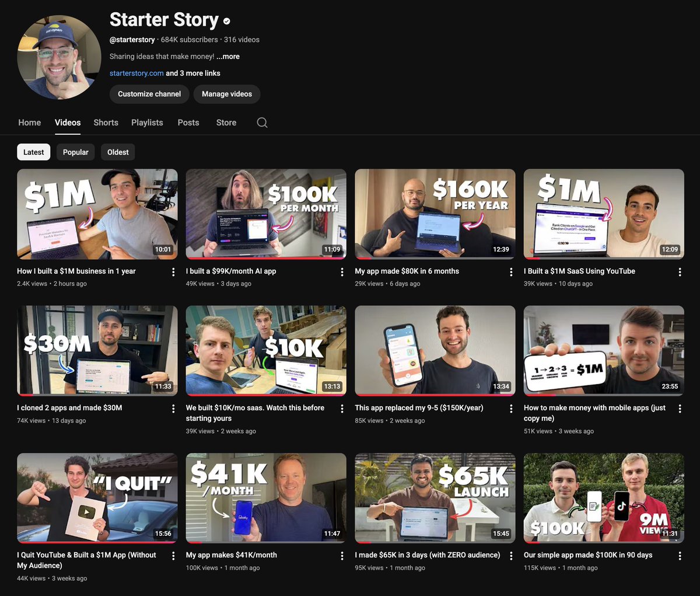Click the Customize channel button
Image resolution: width=700 pixels, height=596 pixels.
tap(149, 94)
